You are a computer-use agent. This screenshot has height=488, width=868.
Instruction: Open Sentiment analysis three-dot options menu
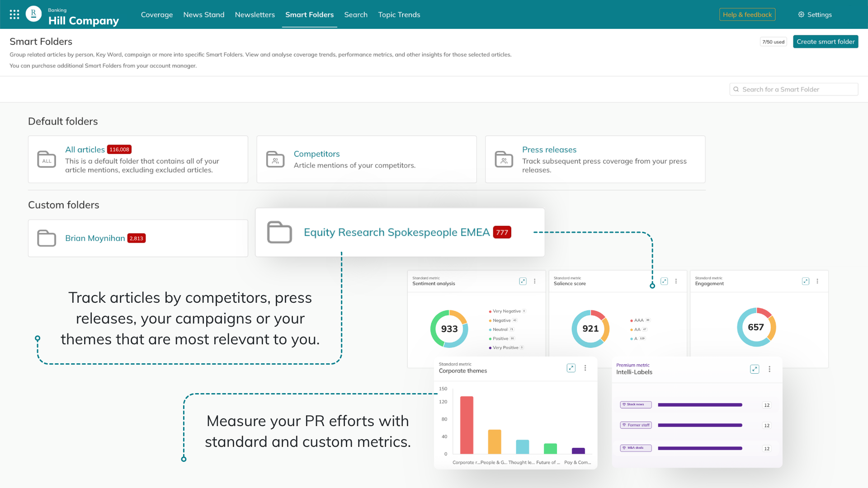pos(535,281)
